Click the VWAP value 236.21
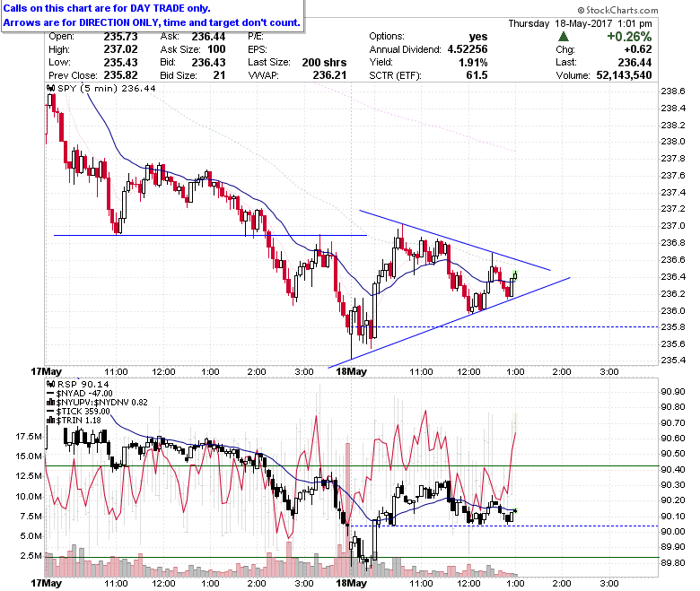The height and width of the screenshot is (591, 700). 329,75
